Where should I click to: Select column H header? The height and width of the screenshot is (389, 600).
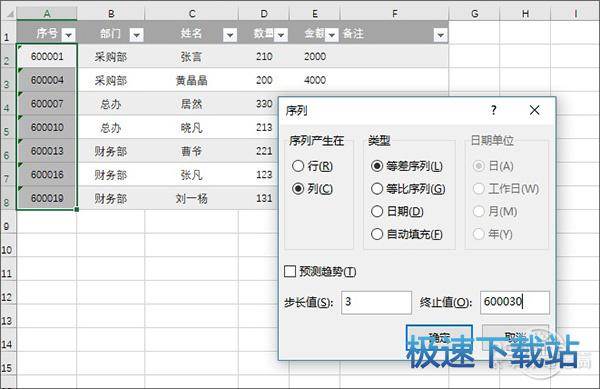coord(525,14)
